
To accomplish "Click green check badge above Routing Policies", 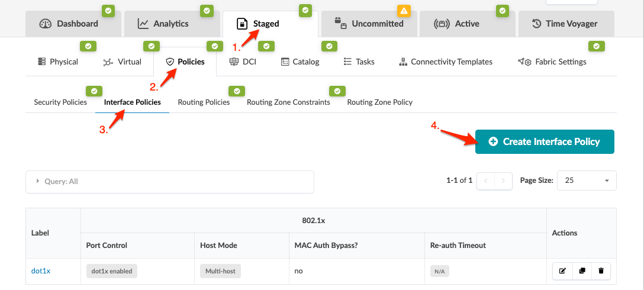I will click(237, 91).
